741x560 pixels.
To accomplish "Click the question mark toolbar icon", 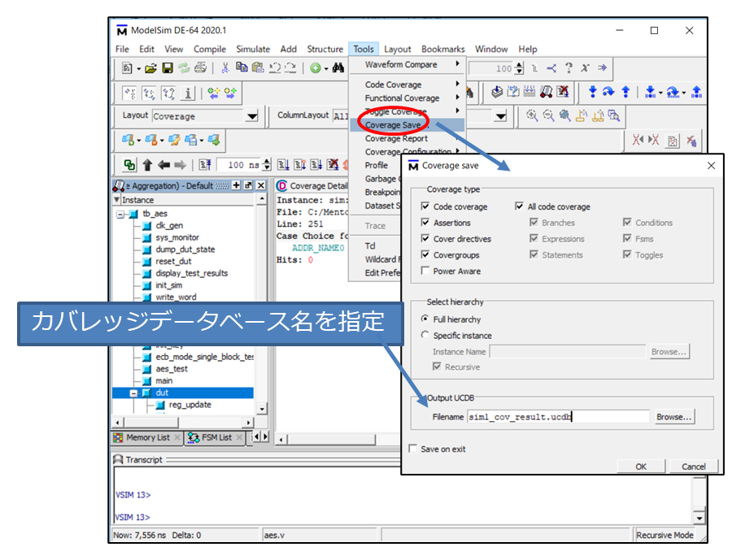I will 569,68.
